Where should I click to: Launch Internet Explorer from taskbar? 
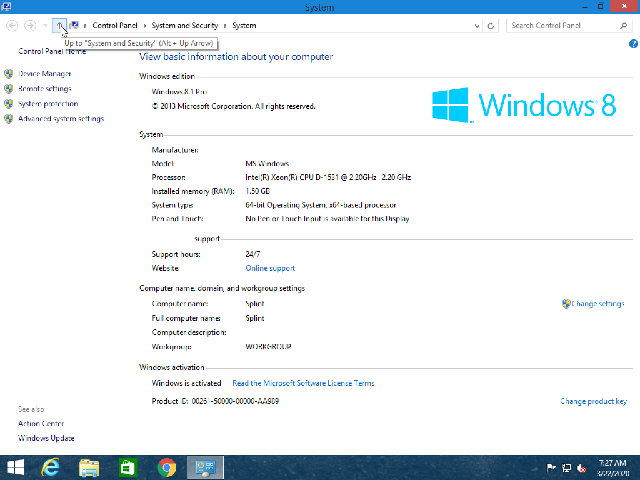point(50,468)
